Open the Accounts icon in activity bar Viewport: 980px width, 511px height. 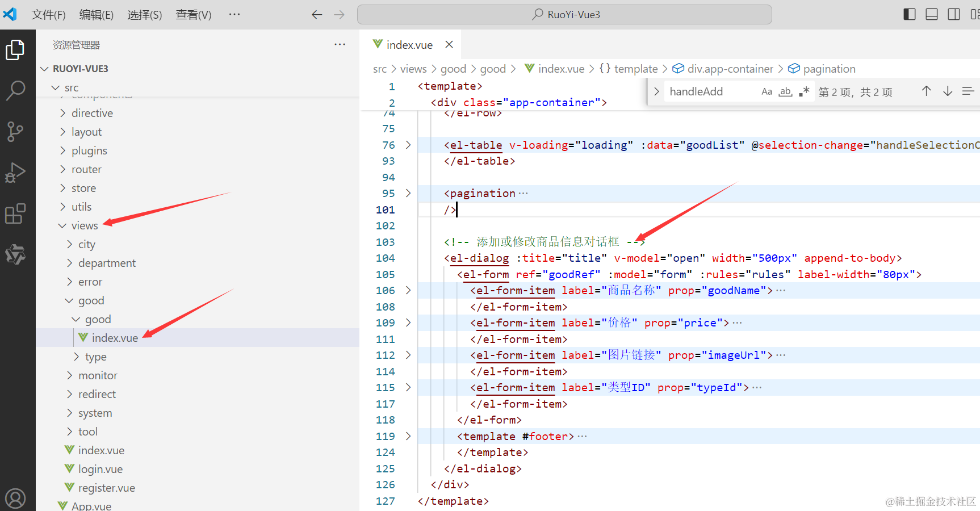click(x=15, y=499)
